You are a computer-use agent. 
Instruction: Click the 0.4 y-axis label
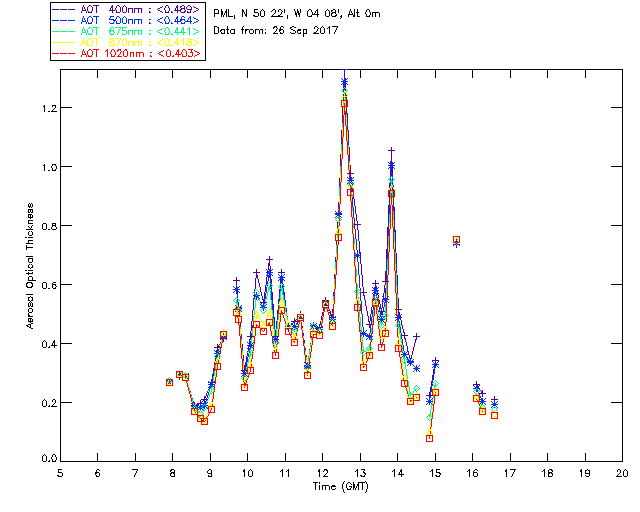[48, 344]
